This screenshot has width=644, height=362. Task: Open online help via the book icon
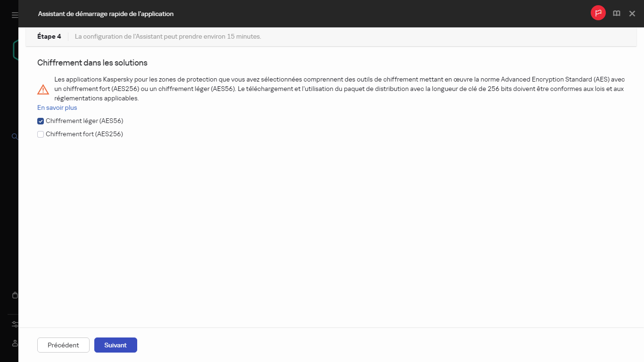click(x=616, y=13)
